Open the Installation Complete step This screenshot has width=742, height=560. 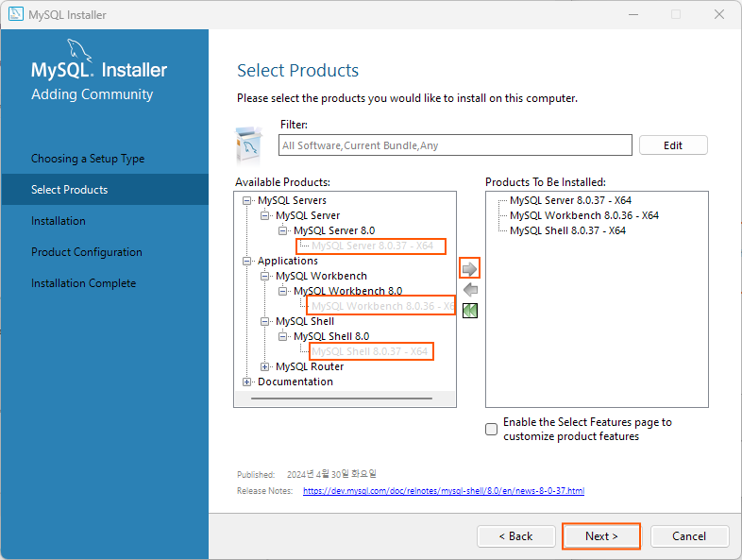[83, 283]
